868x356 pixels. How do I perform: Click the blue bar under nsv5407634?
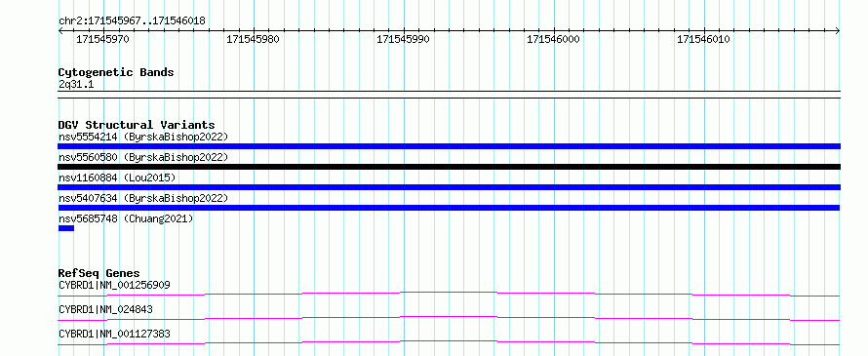pos(449,208)
